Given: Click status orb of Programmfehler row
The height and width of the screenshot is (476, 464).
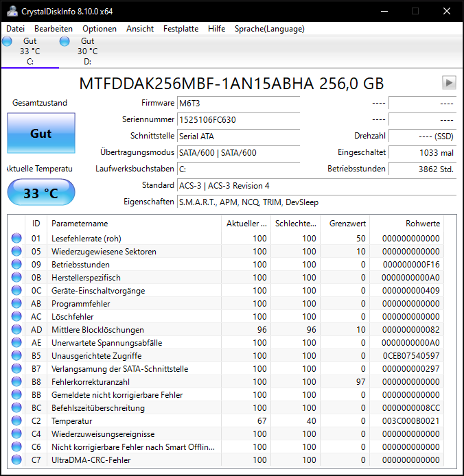Looking at the screenshot, I should click(16, 304).
